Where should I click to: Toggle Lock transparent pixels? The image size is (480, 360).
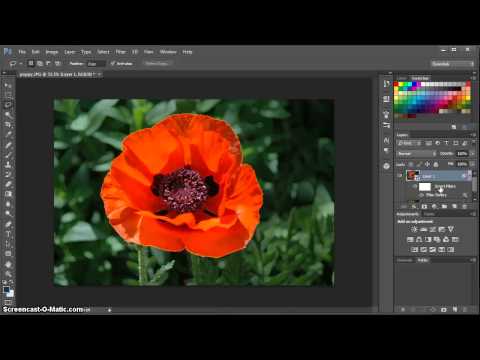pos(411,164)
